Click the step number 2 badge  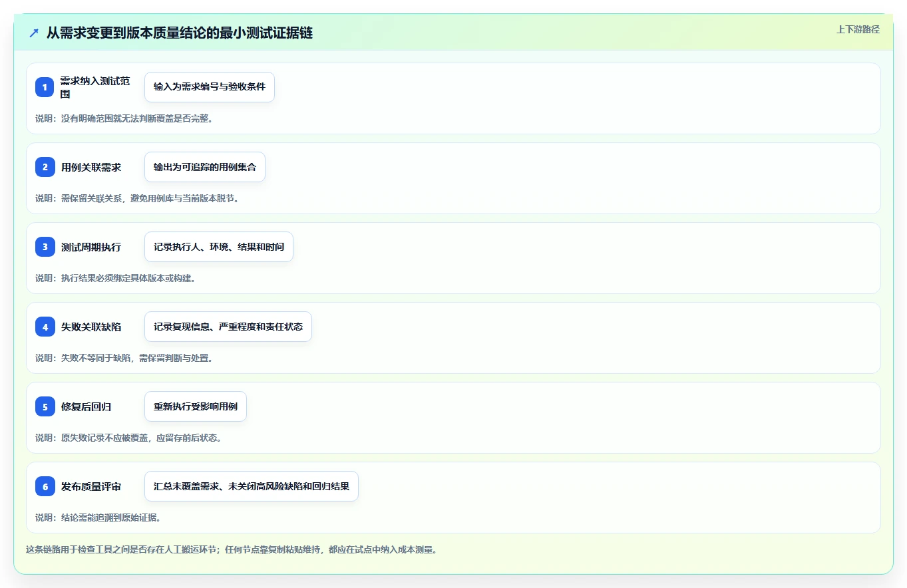pos(45,167)
